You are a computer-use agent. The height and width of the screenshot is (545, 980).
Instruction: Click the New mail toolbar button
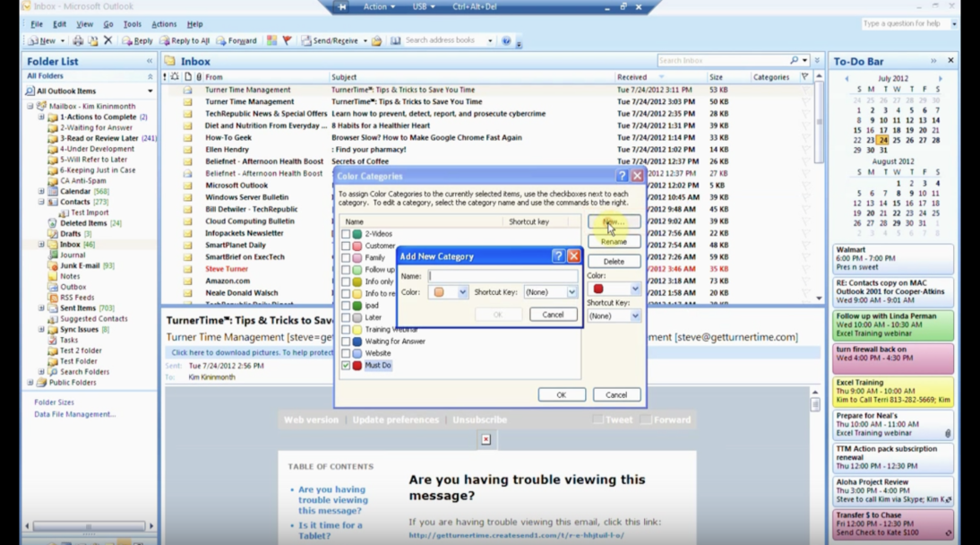tap(42, 40)
